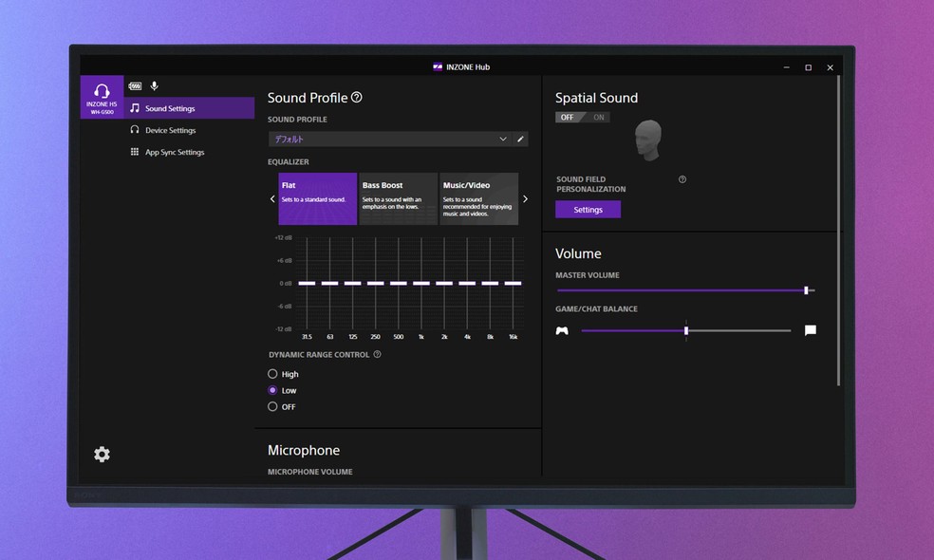Click the 16k equalizer band slider
This screenshot has height=560, width=934.
coord(513,283)
